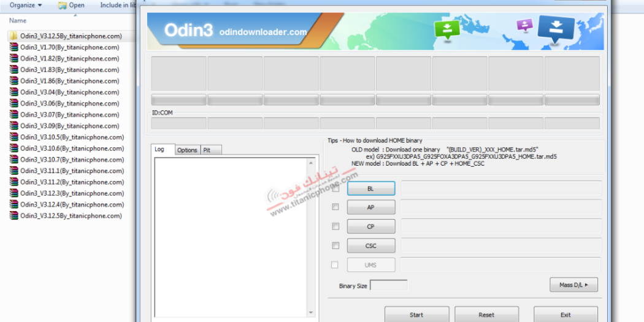Tick the UMS checkbox

[335, 265]
